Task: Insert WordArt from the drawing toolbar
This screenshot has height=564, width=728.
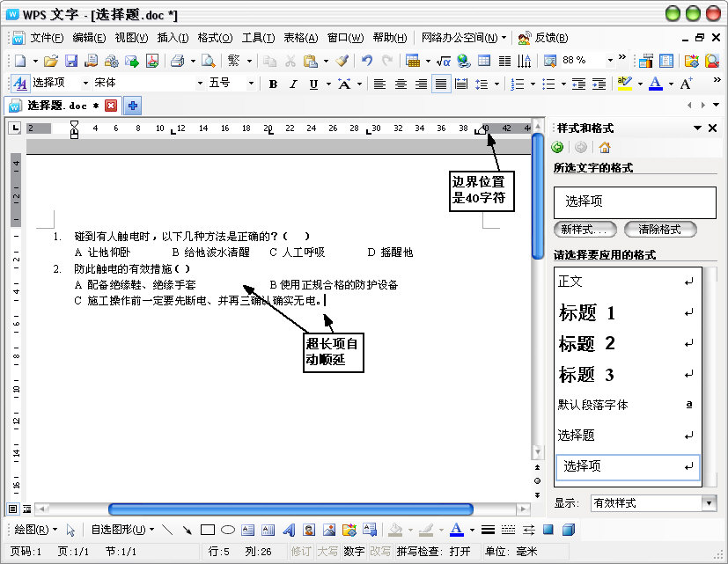Action: (x=287, y=529)
